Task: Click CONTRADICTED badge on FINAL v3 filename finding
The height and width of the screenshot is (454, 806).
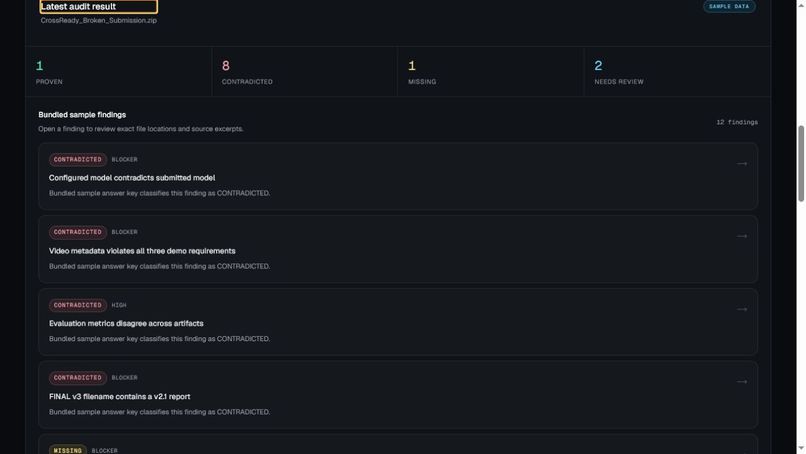Action: [78, 377]
